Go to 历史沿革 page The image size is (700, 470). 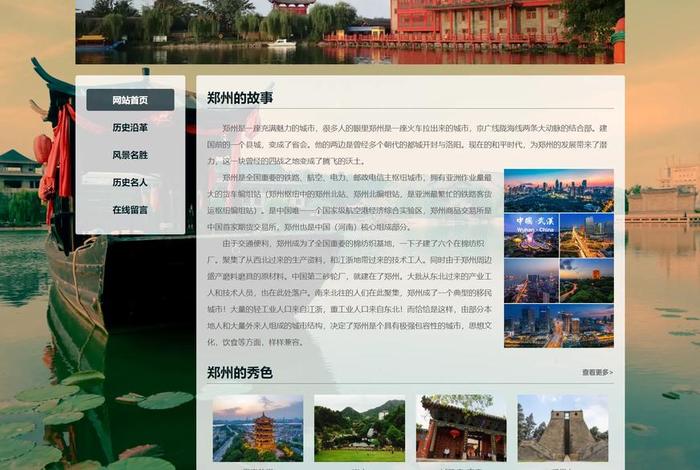point(130,127)
